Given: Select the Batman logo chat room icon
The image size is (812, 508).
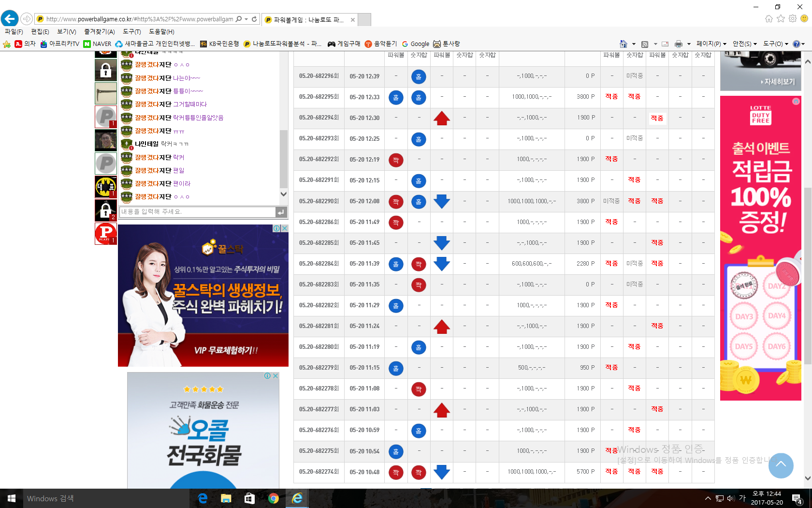Looking at the screenshot, I should click(x=106, y=187).
